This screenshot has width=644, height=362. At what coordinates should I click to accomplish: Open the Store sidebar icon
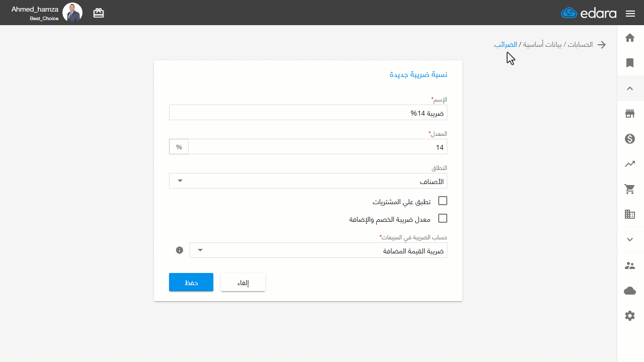(630, 114)
